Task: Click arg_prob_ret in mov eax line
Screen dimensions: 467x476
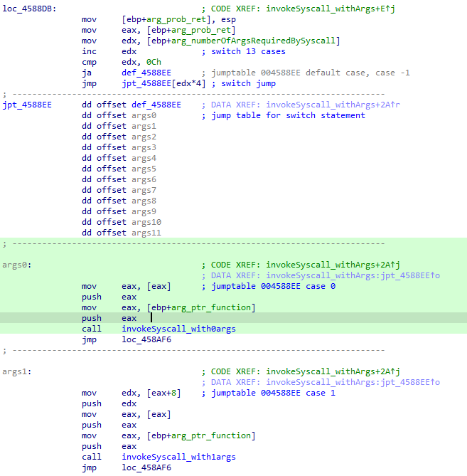Action: pos(200,31)
